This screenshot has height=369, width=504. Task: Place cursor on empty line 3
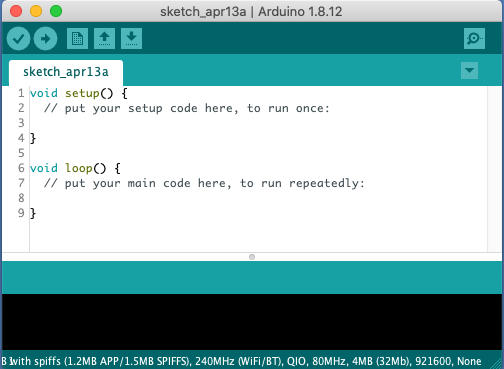coord(258,123)
